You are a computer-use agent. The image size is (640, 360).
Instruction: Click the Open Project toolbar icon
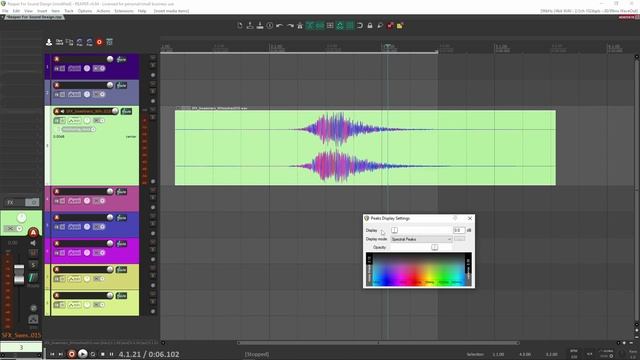point(250,26)
